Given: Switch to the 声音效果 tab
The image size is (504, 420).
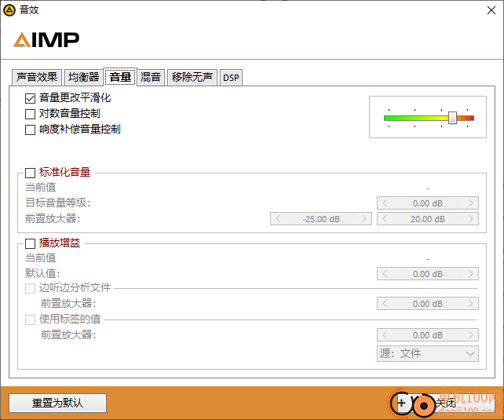Looking at the screenshot, I should pos(36,78).
